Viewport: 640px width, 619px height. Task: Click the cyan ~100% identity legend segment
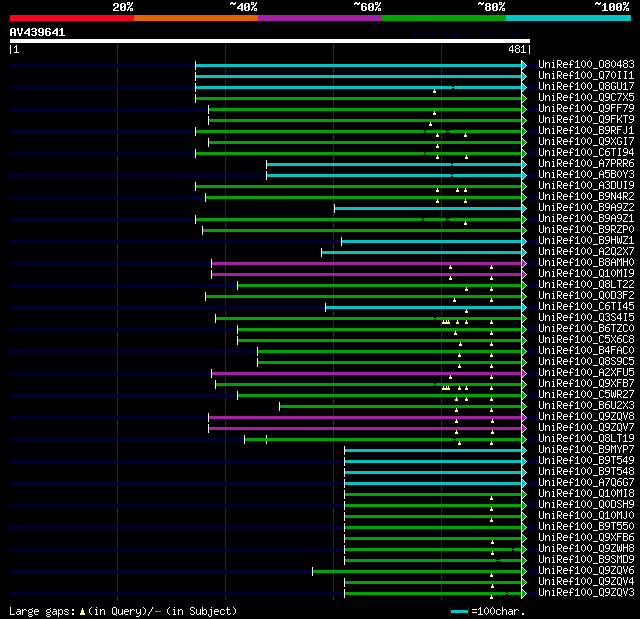[x=569, y=18]
